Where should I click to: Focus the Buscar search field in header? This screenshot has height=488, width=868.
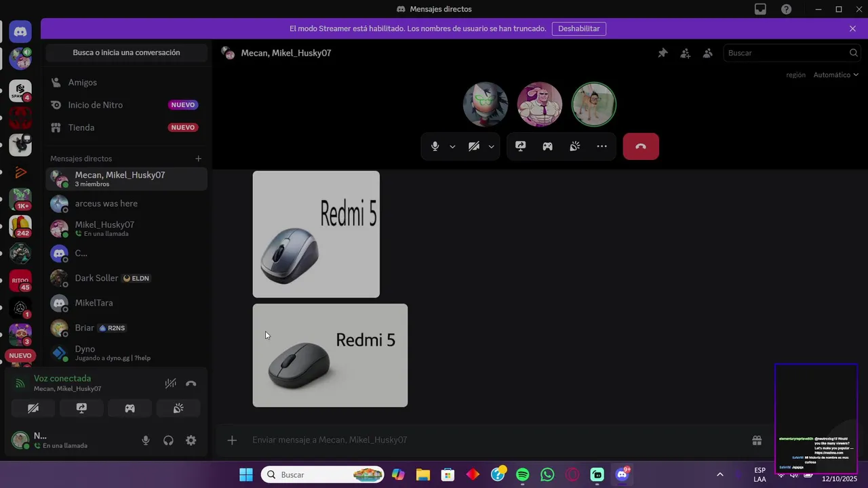click(792, 53)
